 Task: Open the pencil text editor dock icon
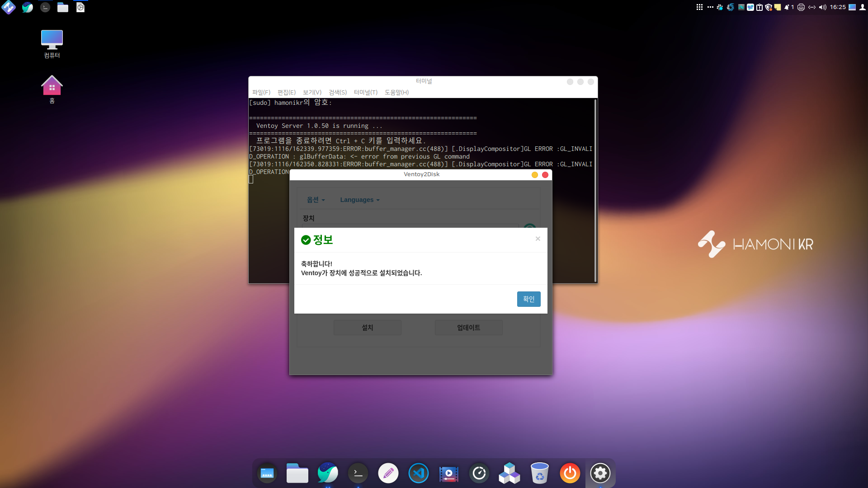(x=388, y=473)
